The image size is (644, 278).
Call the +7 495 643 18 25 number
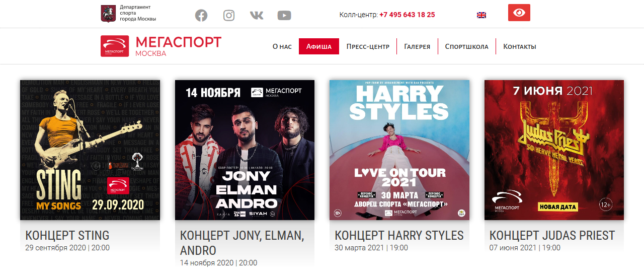tap(407, 15)
